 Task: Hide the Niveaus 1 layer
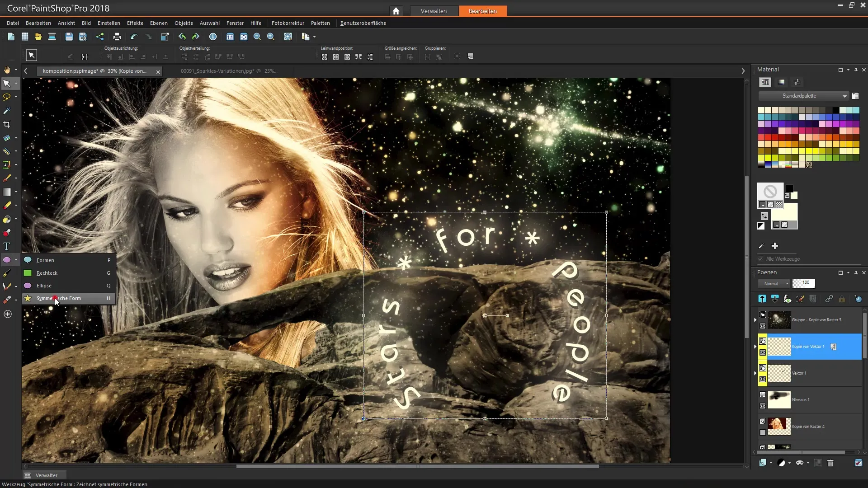(763, 406)
